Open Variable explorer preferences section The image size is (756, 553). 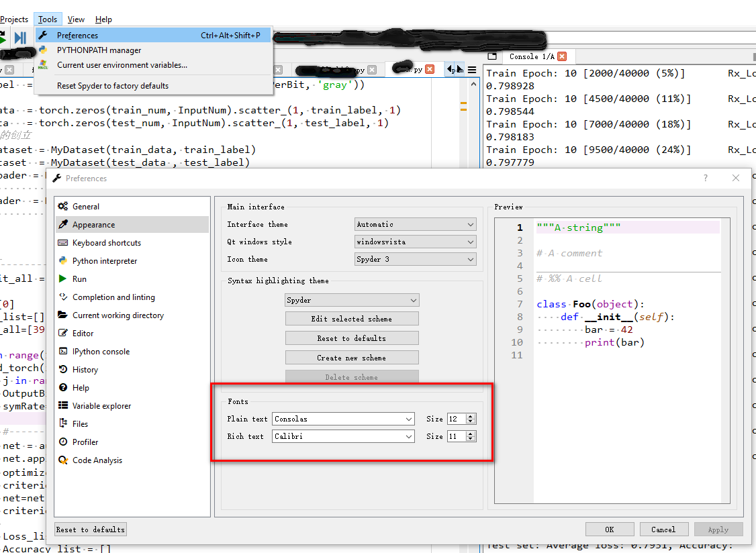coord(132,406)
